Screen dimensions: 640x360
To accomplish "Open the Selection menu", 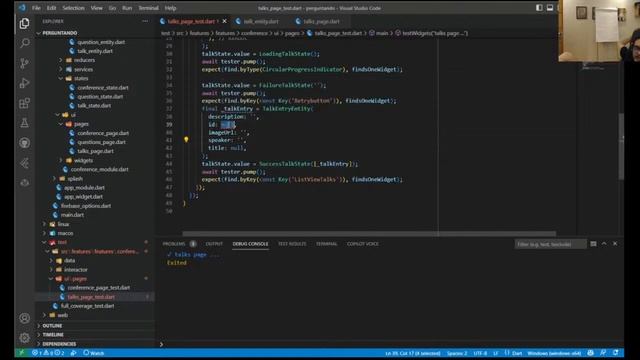I will [x=73, y=8].
